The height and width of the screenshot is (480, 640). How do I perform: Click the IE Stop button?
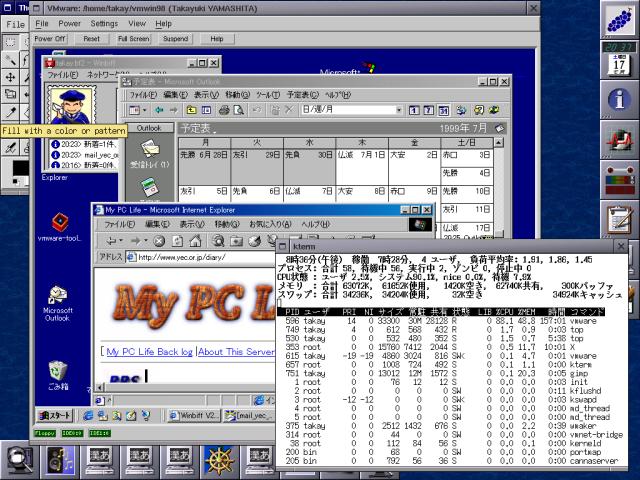point(159,241)
